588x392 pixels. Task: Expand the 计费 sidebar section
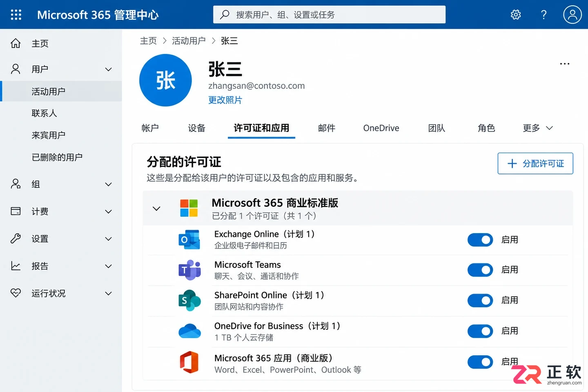click(108, 212)
